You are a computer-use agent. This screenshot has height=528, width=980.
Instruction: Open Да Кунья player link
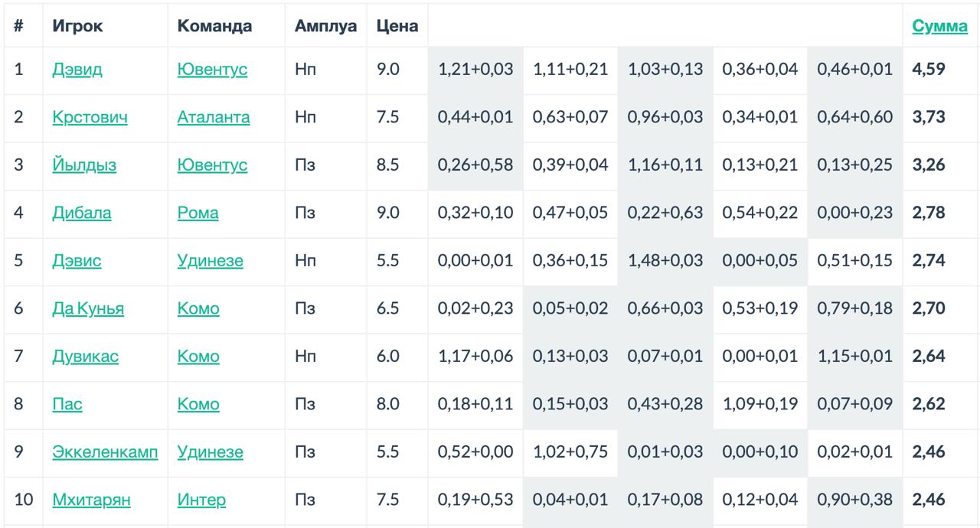(x=88, y=308)
